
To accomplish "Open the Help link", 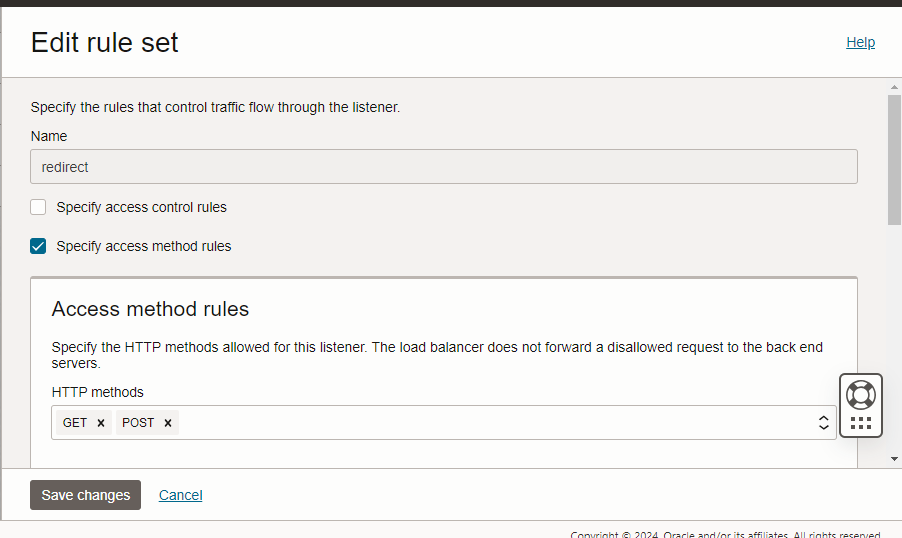I will pyautogui.click(x=860, y=42).
